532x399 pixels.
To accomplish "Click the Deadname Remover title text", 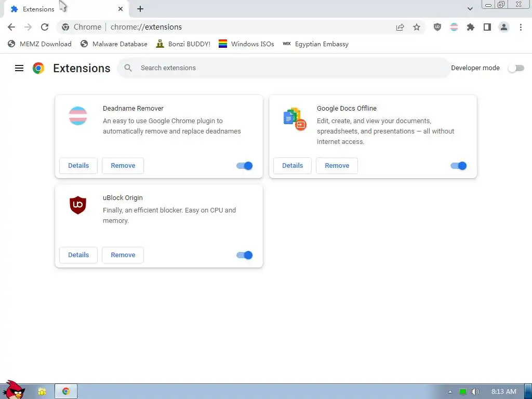I will pos(133,109).
